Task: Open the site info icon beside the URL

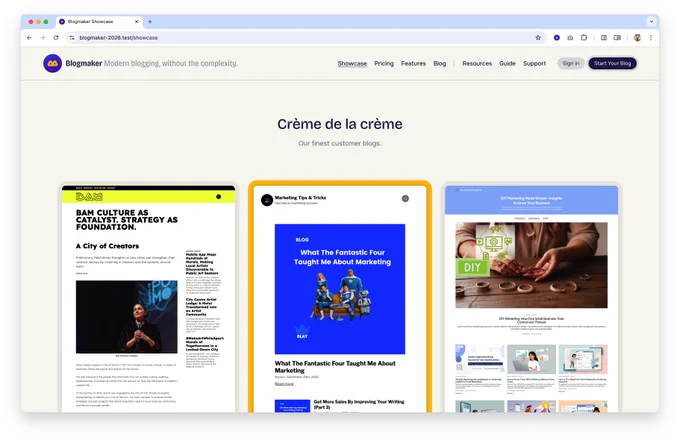Action: pos(72,38)
